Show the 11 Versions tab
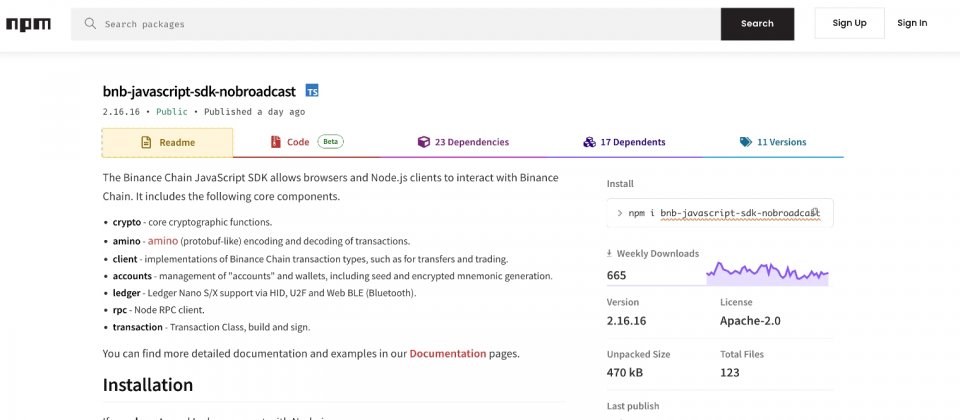The image size is (960, 420). click(773, 142)
